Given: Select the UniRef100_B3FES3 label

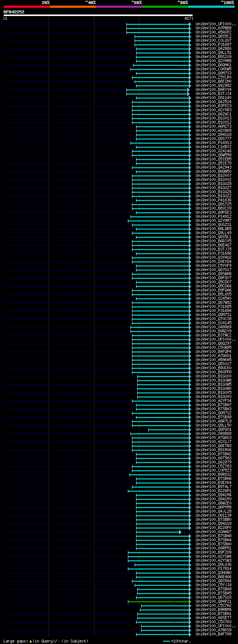Looking at the screenshot, I should [213, 106].
